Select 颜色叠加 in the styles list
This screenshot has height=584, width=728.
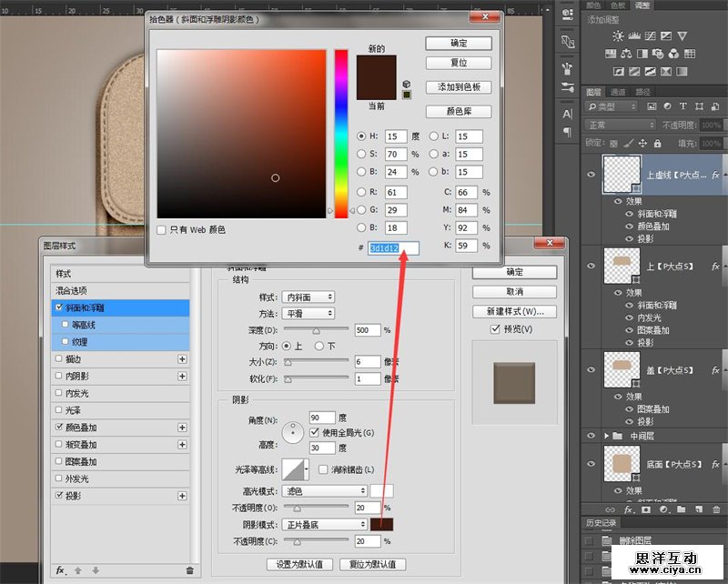tap(82, 428)
